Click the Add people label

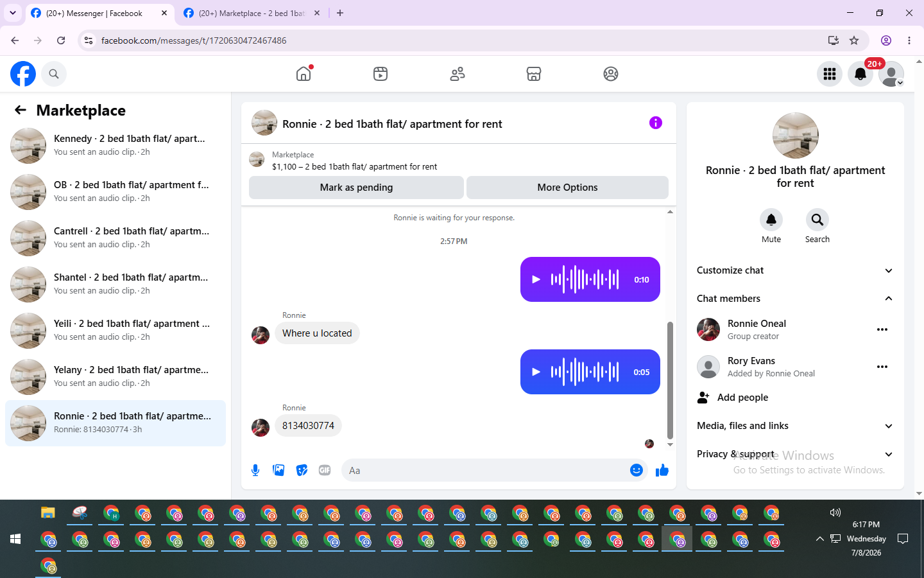(742, 398)
